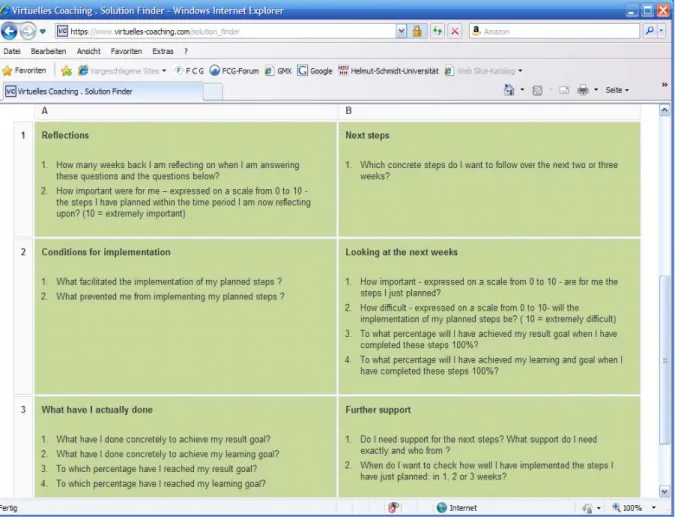
Task: Click the popup blocker status bar icon
Action: (393, 508)
